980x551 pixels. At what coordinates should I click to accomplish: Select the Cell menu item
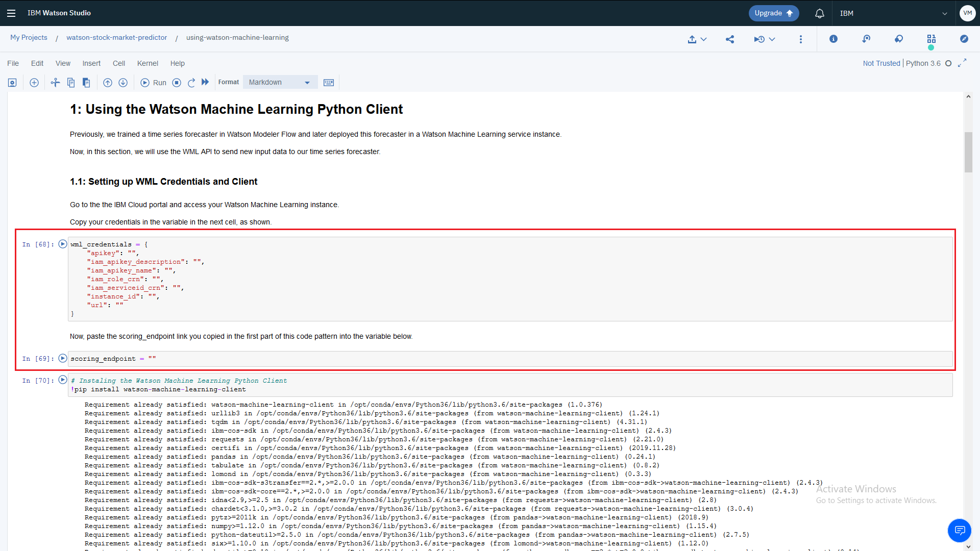coord(118,63)
